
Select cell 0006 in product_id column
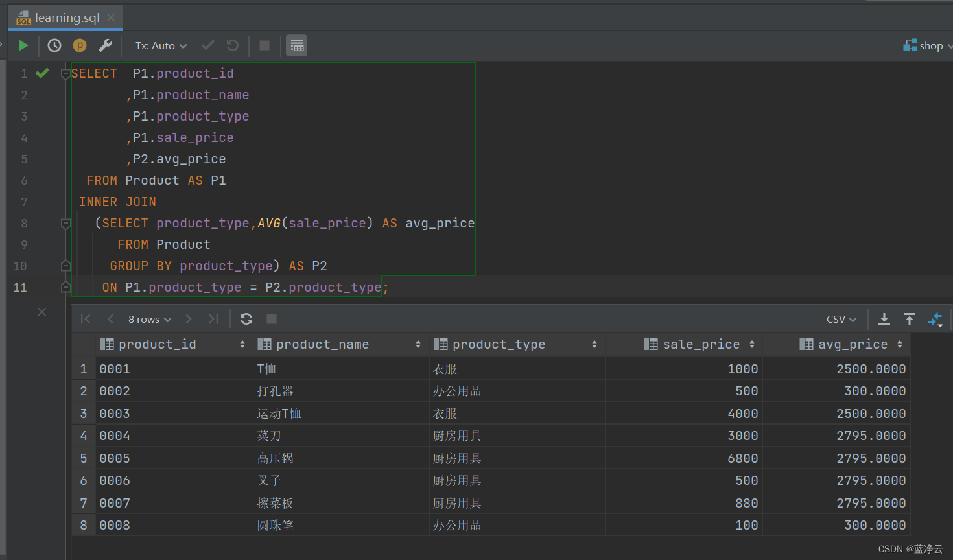[174, 480]
